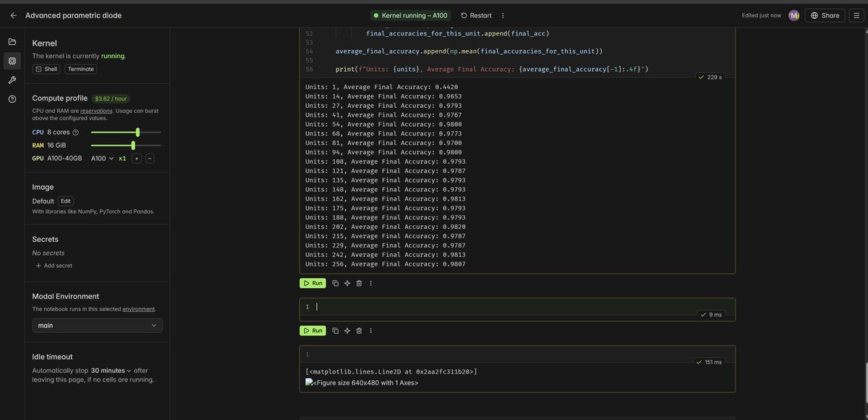
Task: Open the reservations link
Action: (96, 111)
